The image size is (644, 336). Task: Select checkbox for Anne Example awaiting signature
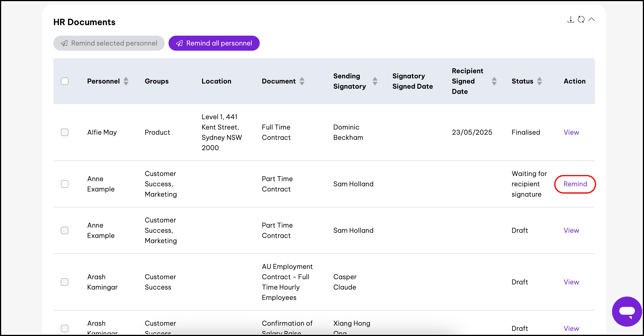(65, 184)
